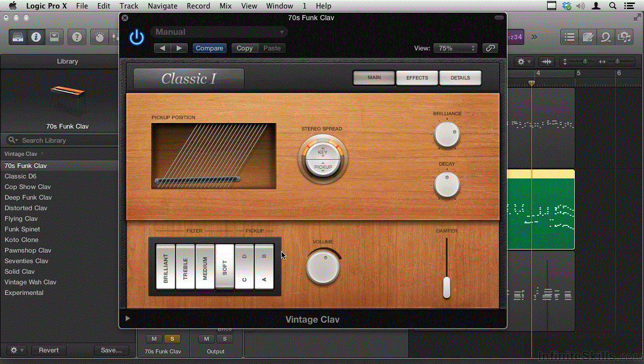The height and width of the screenshot is (364, 644).
Task: Open the Note Pads icon
Action: (x=588, y=37)
